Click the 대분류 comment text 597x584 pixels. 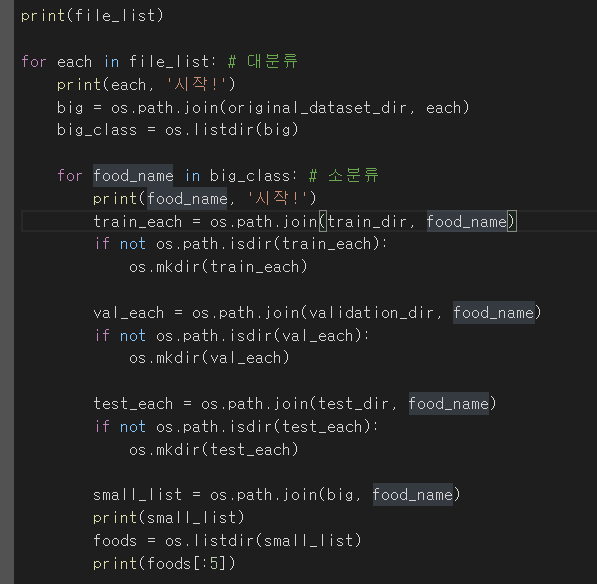[x=272, y=61]
